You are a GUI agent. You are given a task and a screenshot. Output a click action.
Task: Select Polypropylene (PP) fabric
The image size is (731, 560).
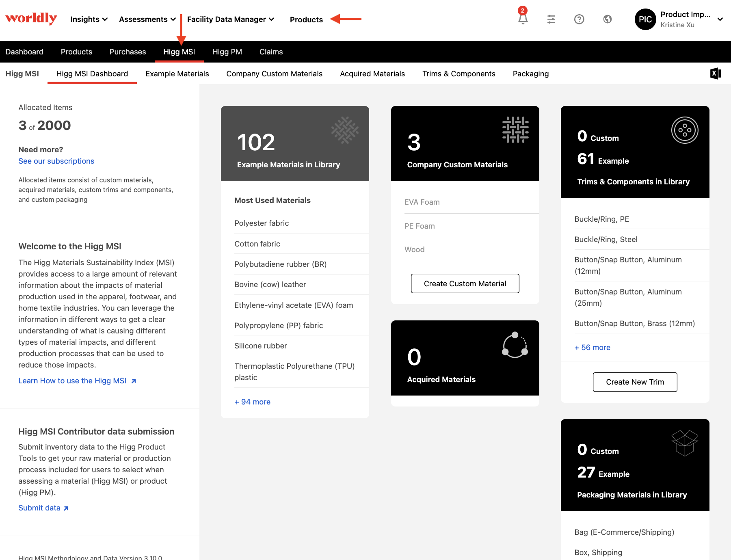pos(302,325)
